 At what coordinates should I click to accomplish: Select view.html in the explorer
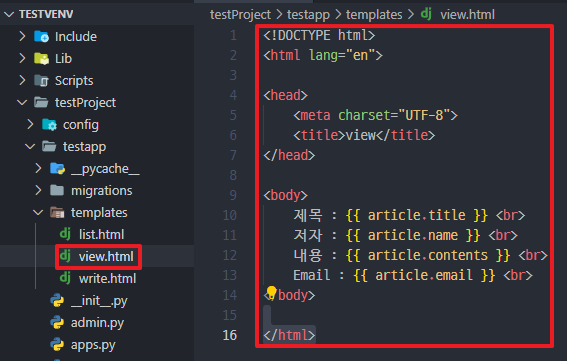coord(106,256)
